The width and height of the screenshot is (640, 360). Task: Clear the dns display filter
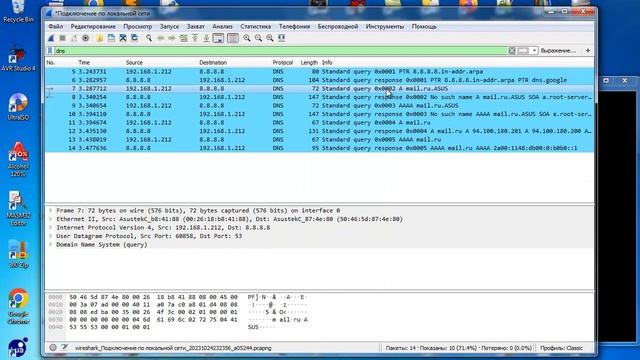512,51
